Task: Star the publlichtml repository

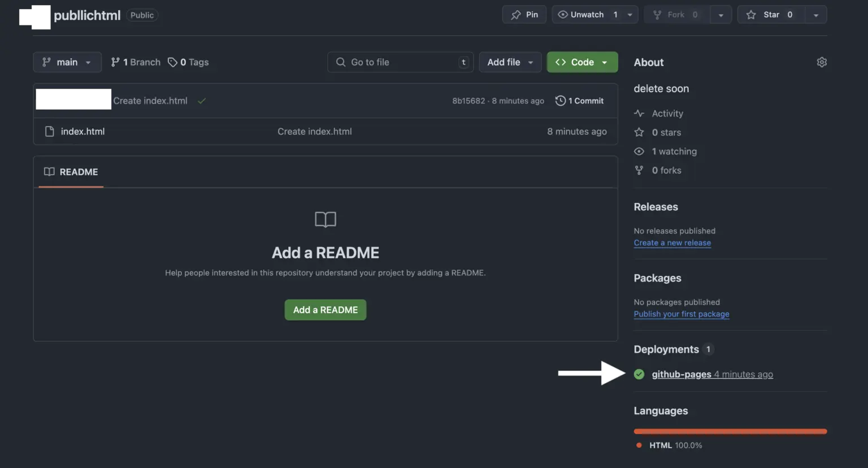Action: click(770, 14)
